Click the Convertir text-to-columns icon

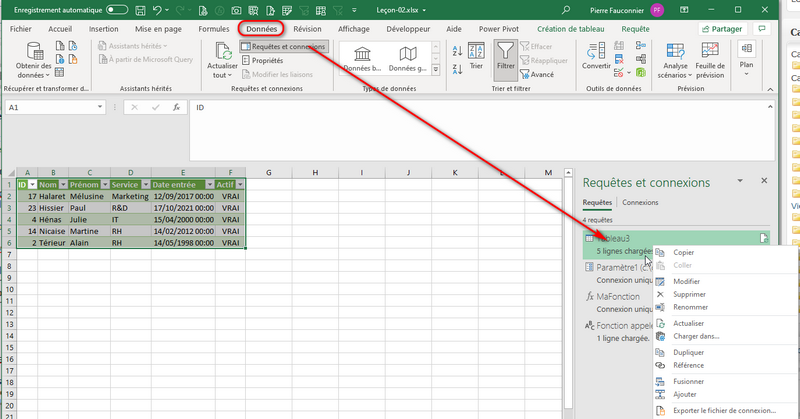point(596,56)
